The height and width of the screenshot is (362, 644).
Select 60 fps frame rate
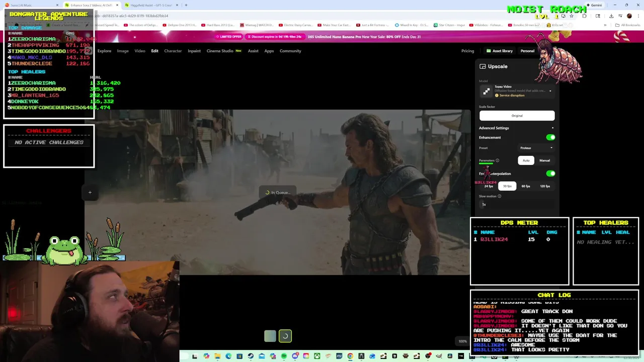pos(526,186)
